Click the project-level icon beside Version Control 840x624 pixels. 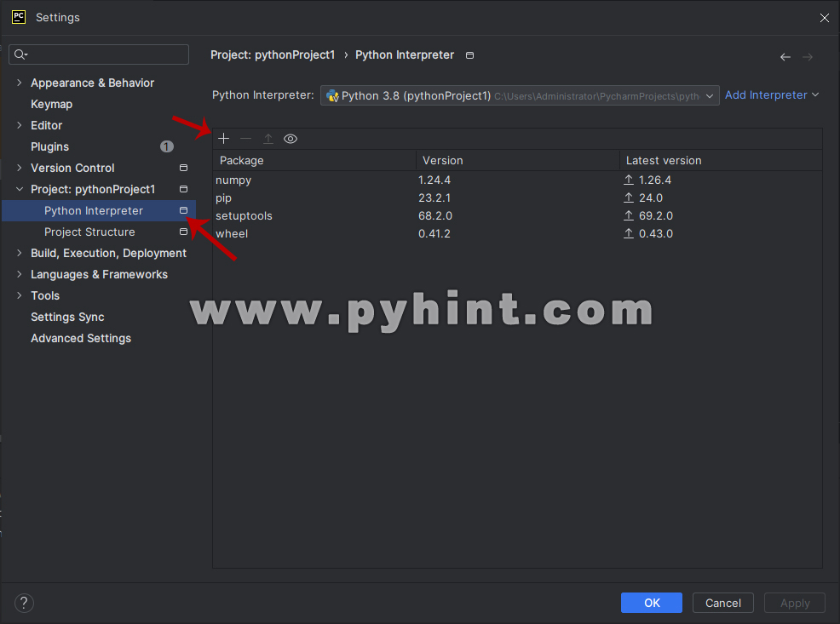[183, 168]
